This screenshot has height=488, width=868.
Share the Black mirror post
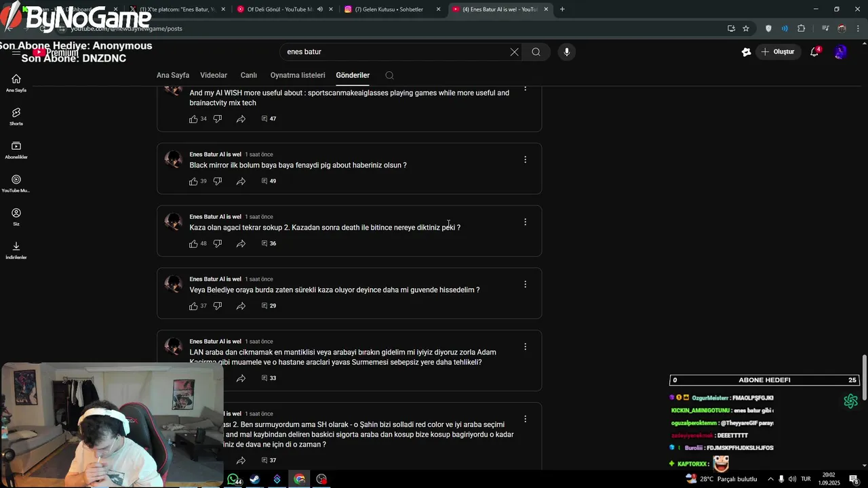pos(241,181)
